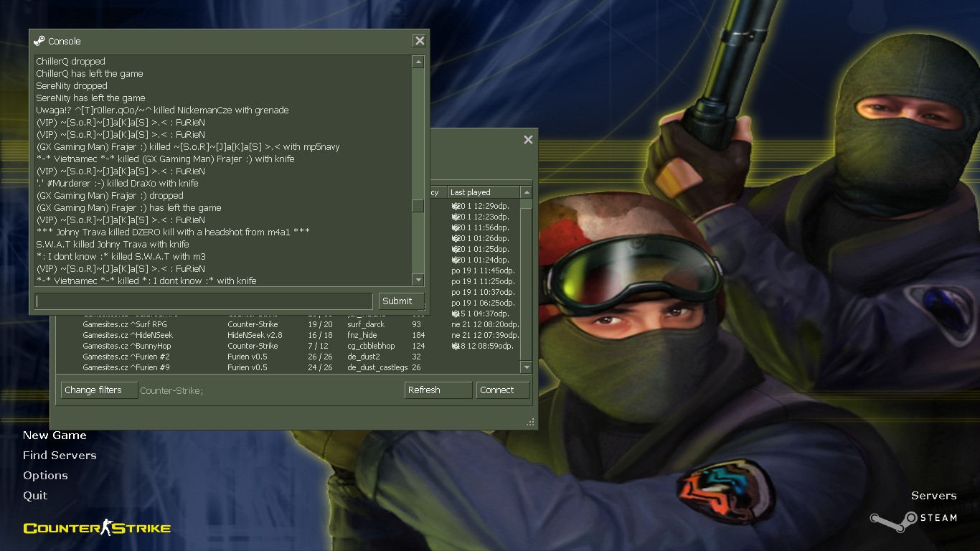Click the resize grip of server browser

(x=531, y=423)
